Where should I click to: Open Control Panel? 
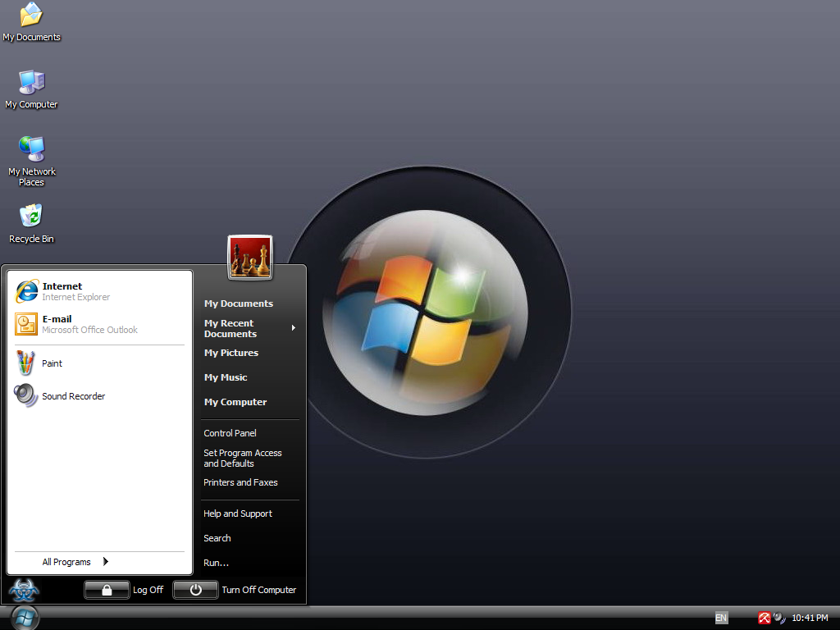(230, 432)
